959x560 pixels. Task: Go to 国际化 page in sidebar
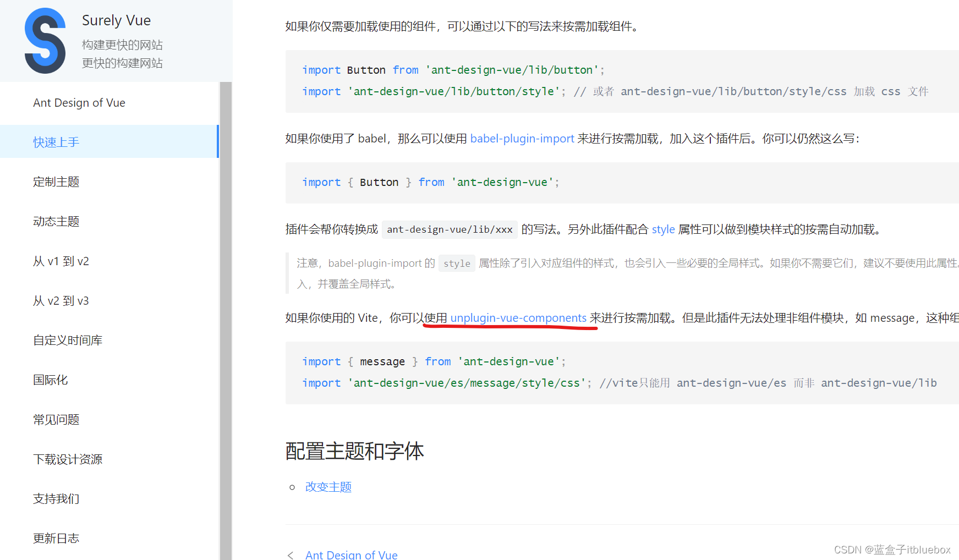click(51, 380)
